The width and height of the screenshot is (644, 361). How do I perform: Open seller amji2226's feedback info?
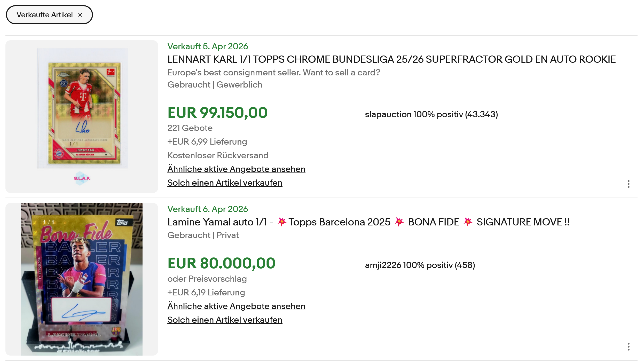click(420, 265)
